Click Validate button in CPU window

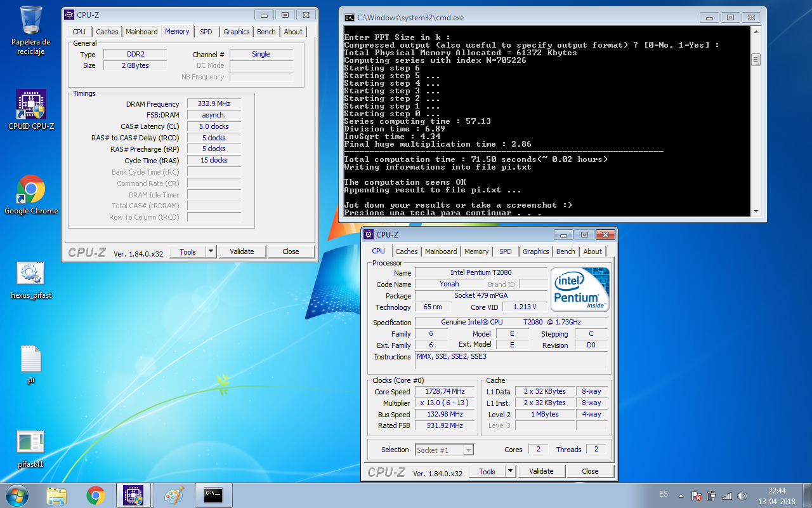pos(541,471)
